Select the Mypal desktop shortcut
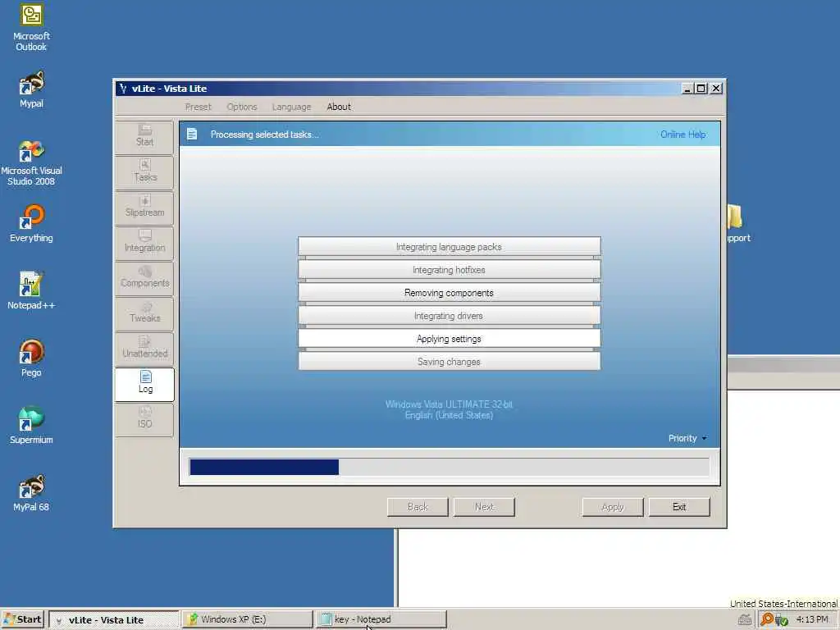Screen dimensions: 840x630 click(x=31, y=89)
